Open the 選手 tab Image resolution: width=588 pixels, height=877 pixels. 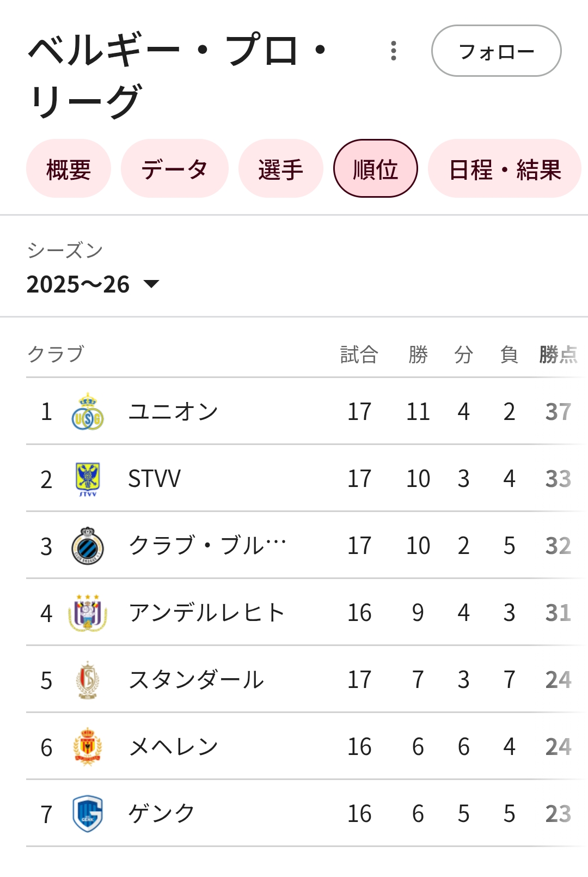280,169
